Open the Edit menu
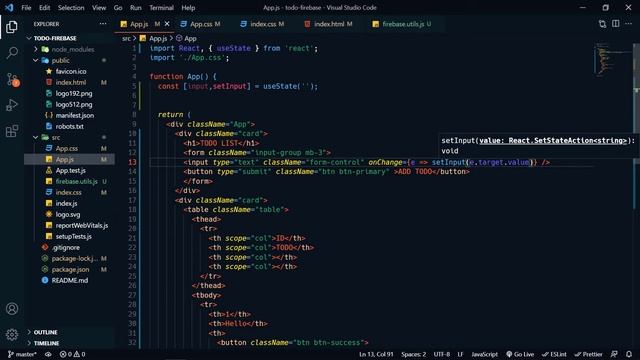This screenshot has height=360, width=640. (x=44, y=7)
